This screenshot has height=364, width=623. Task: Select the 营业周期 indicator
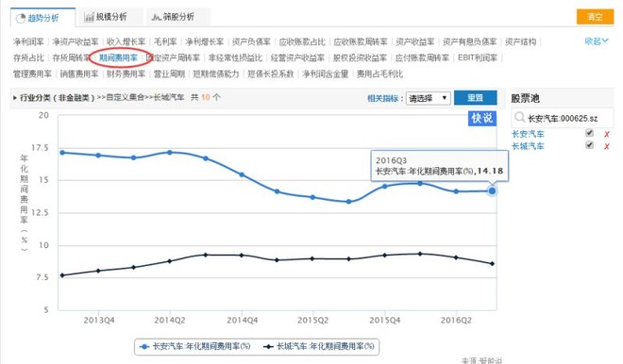point(169,74)
